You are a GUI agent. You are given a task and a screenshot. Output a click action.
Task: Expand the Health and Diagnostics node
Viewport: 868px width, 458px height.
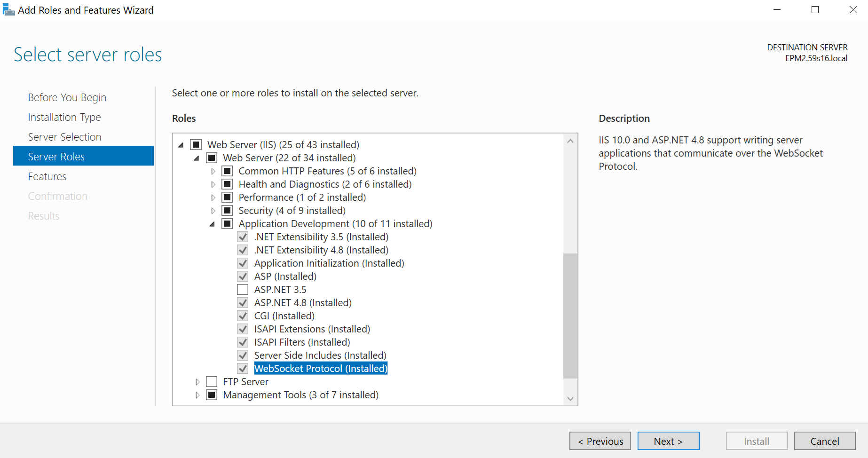[x=213, y=184]
